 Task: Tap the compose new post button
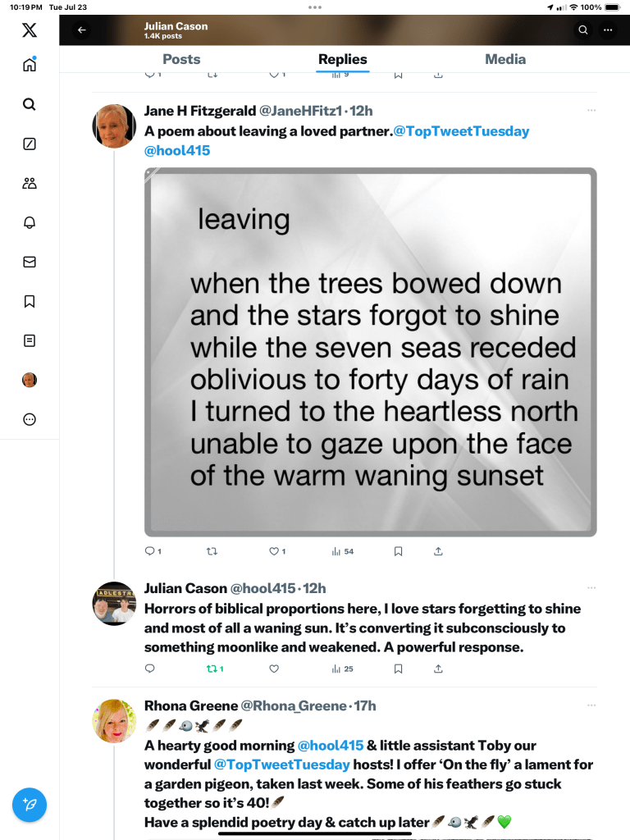(x=30, y=805)
